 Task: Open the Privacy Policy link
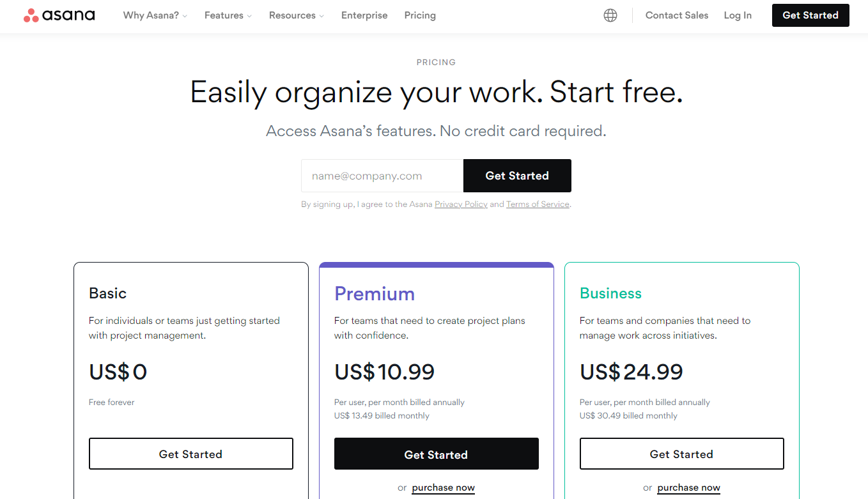[x=461, y=204]
